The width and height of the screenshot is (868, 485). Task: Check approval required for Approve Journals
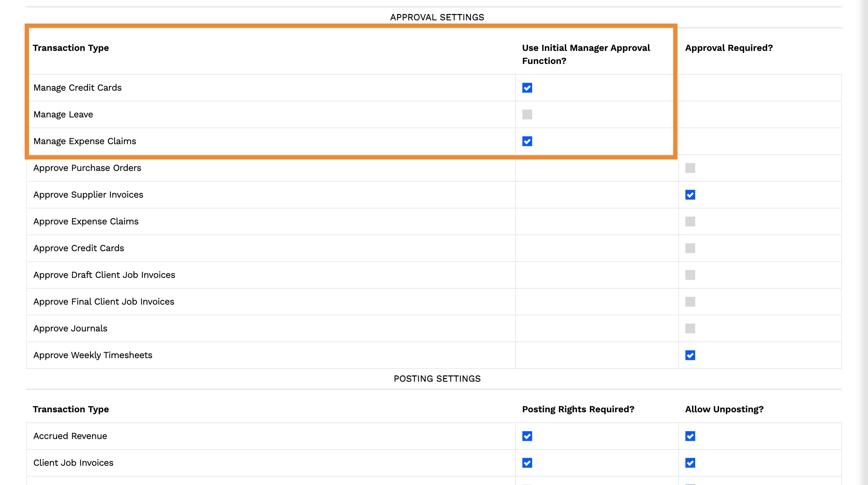pos(690,328)
